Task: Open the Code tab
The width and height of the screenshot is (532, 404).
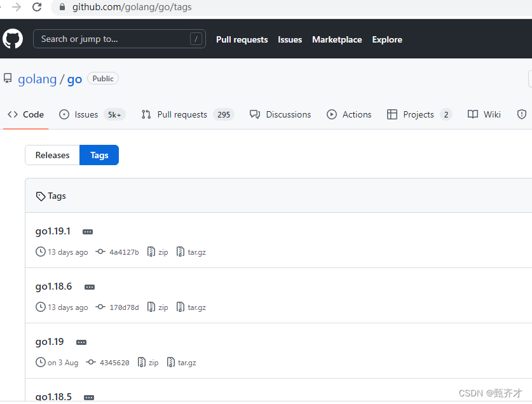Action: [26, 114]
